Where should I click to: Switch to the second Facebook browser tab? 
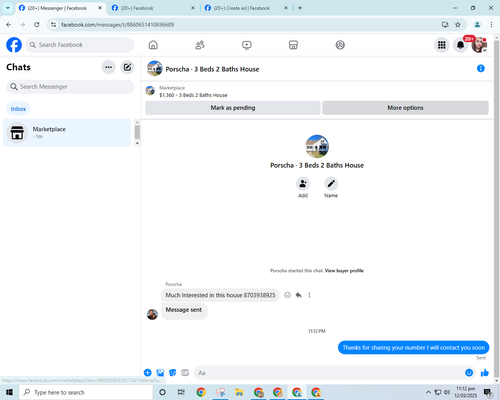point(153,8)
